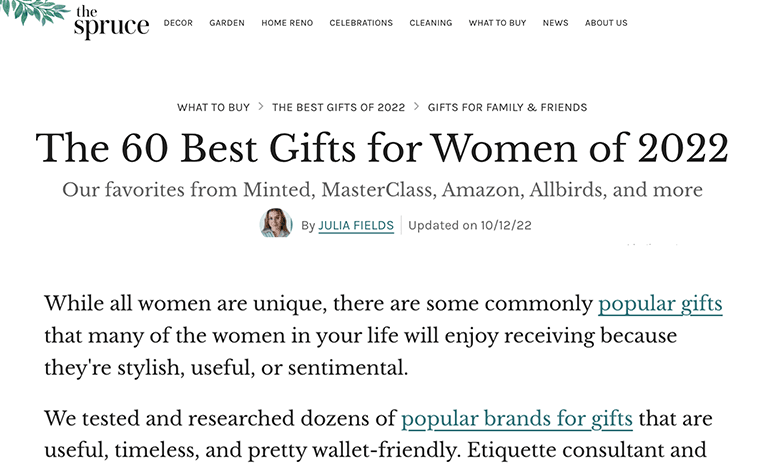Select Celebrations in the navigation
This screenshot has width=762, height=468.
361,23
